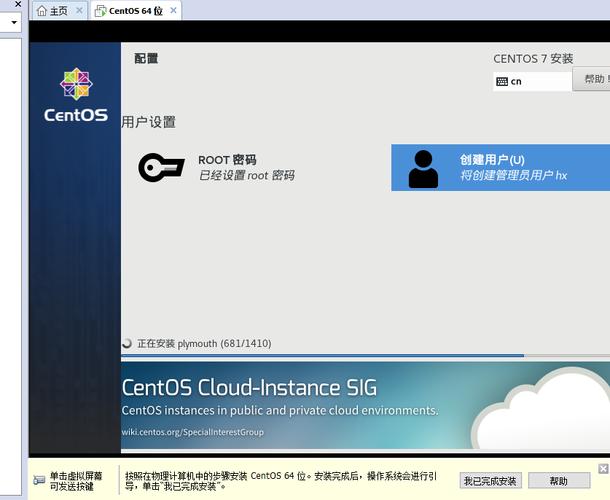This screenshot has height=500, width=610.
Task: Click the CentOS Cloud-Instance SIG banner
Action: pos(366,405)
